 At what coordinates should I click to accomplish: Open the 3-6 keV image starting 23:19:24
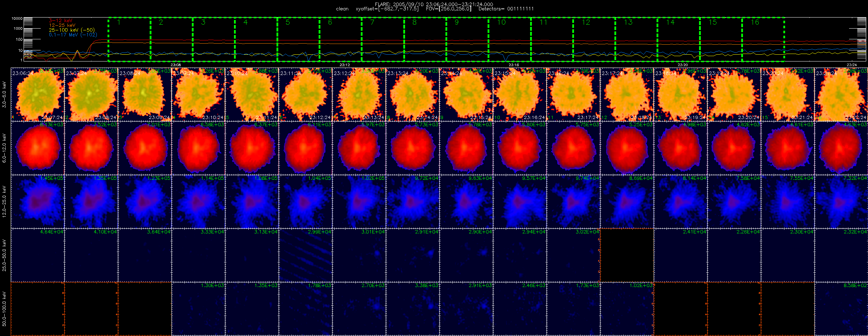(x=734, y=94)
